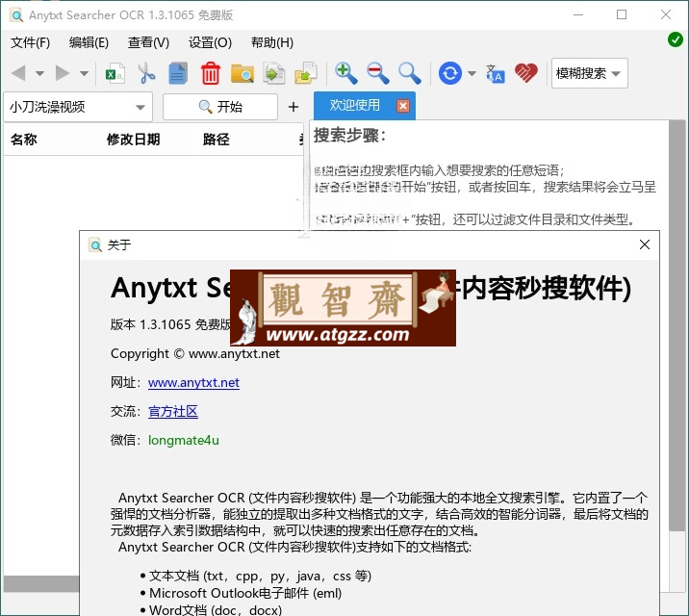Reset zoom with the plain magnifier
Screen dimensions: 689x616
point(410,73)
